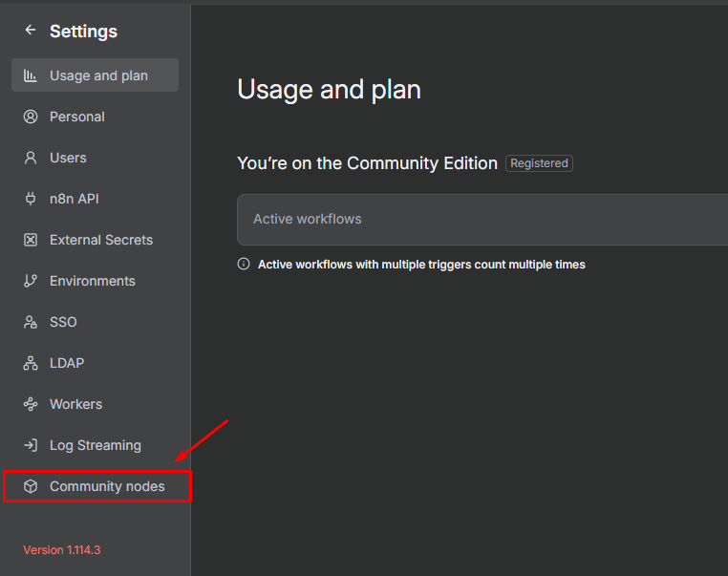Image resolution: width=728 pixels, height=576 pixels.
Task: Click the Version 1.114.3 link
Action: [62, 550]
